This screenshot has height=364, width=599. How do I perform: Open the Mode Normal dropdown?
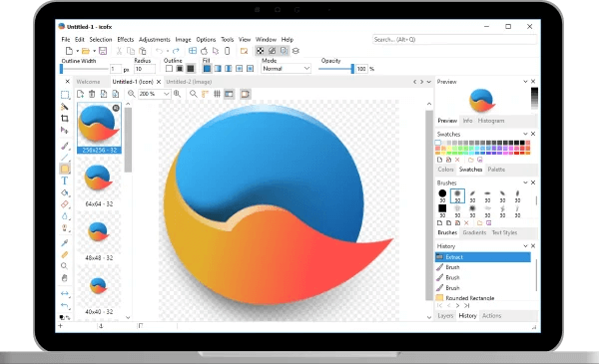287,69
